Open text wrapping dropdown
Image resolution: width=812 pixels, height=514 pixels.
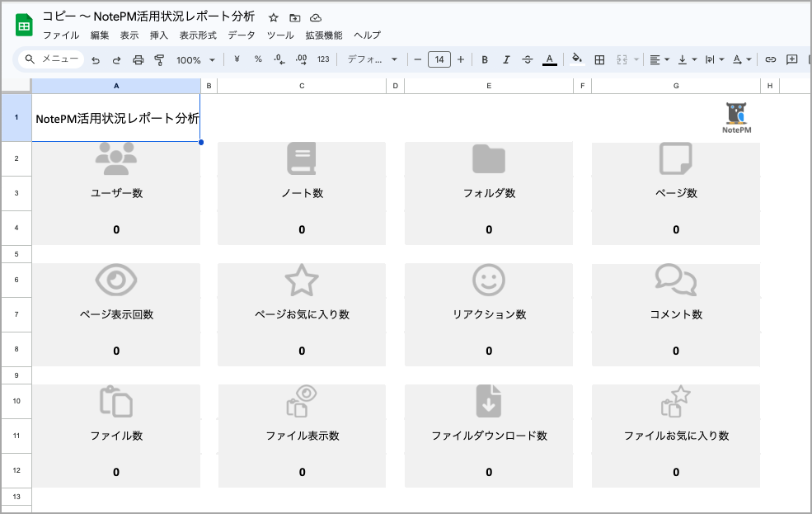715,59
